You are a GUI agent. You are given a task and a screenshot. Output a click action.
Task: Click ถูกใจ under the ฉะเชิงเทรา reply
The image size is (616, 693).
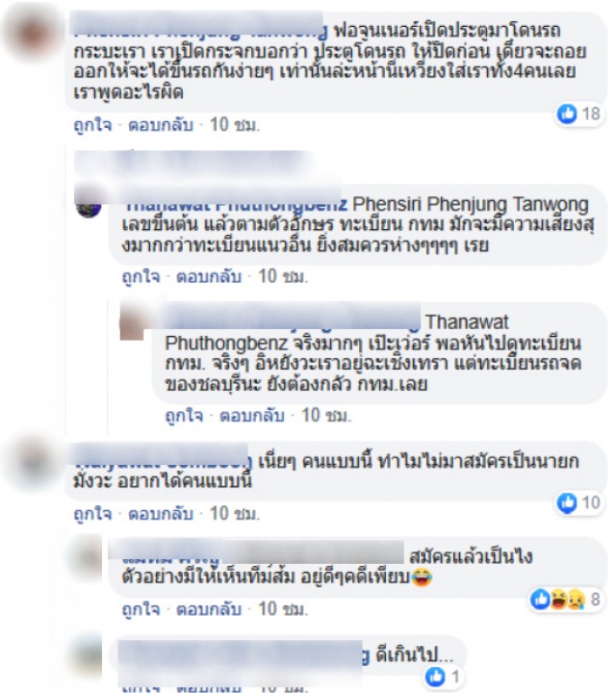tap(184, 416)
